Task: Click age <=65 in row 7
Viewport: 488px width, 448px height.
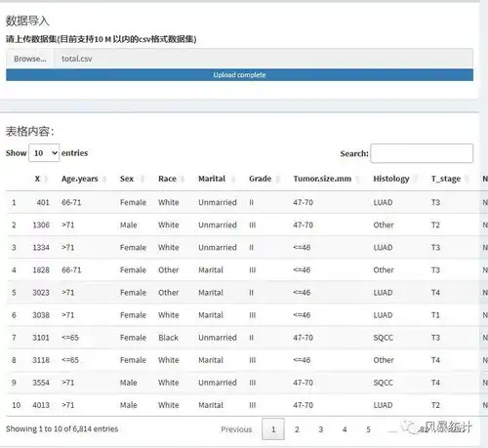Action: point(70,338)
